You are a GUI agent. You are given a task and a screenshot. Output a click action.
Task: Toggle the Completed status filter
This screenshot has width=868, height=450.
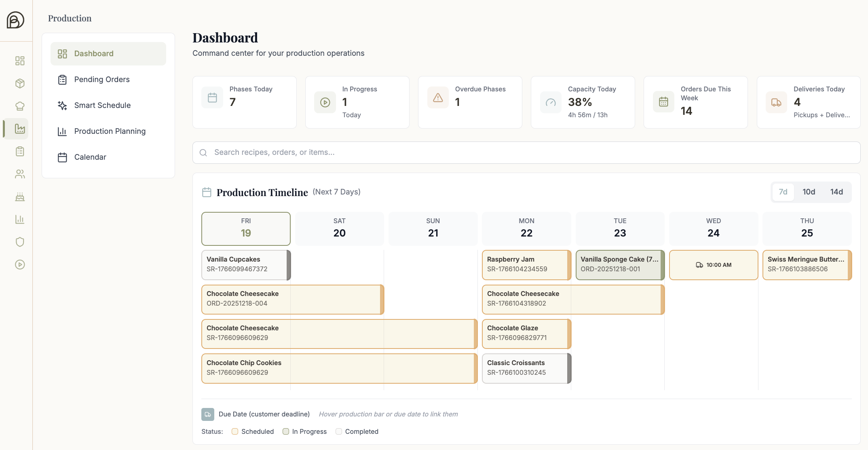point(339,431)
